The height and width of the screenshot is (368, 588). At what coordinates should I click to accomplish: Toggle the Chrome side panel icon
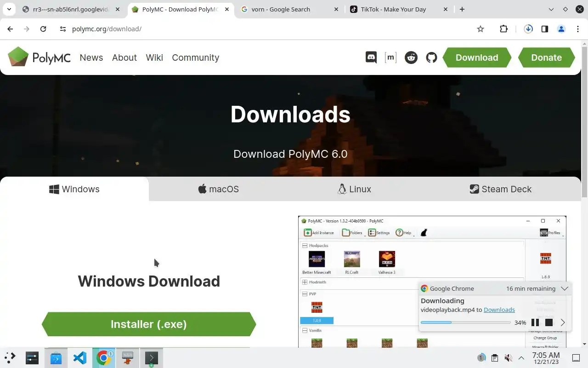coord(544,29)
